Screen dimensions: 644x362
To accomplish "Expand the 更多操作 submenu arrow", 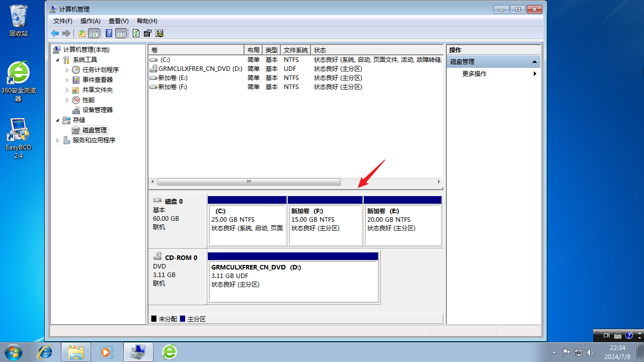I will [535, 74].
